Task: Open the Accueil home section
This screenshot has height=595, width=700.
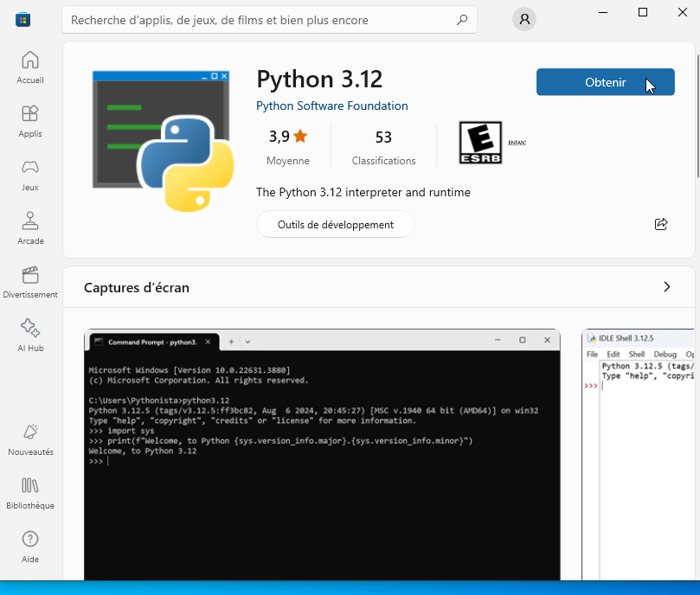Action: click(30, 67)
